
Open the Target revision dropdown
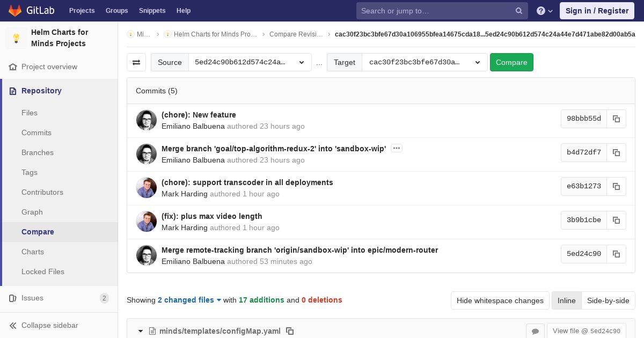pyautogui.click(x=425, y=62)
